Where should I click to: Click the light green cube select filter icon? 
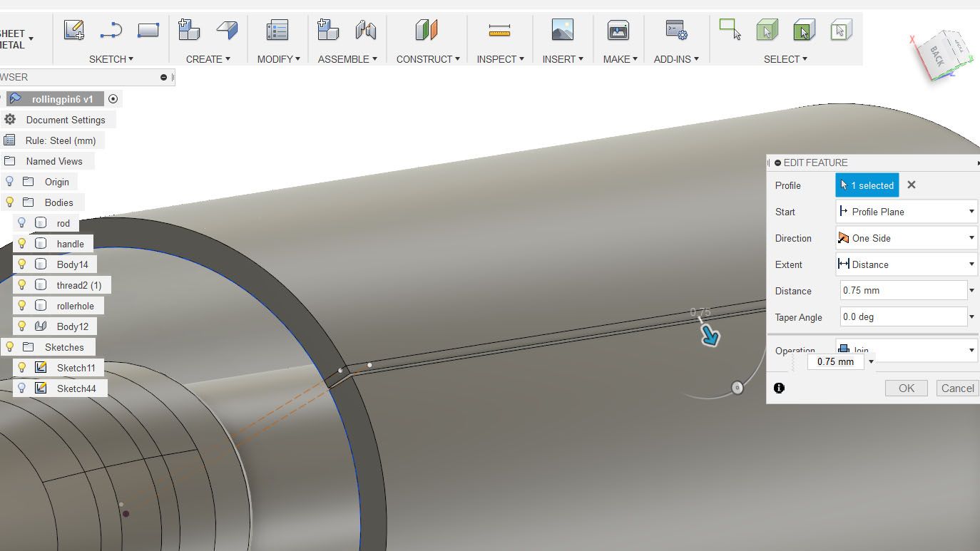tap(767, 30)
